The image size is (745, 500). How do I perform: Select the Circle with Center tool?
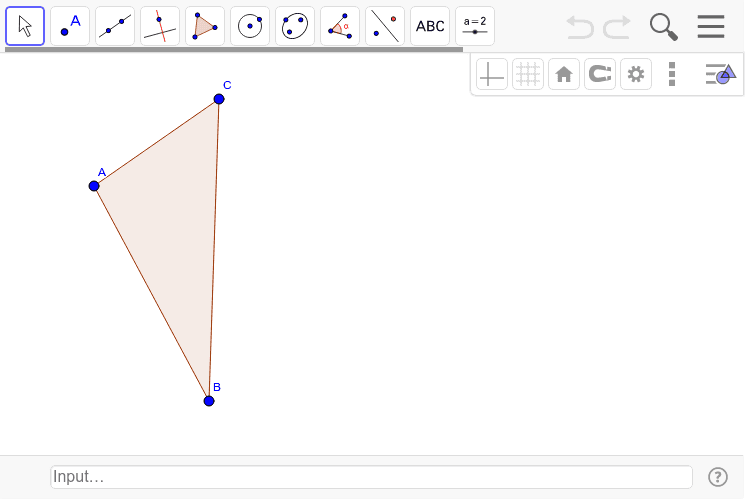(x=250, y=26)
